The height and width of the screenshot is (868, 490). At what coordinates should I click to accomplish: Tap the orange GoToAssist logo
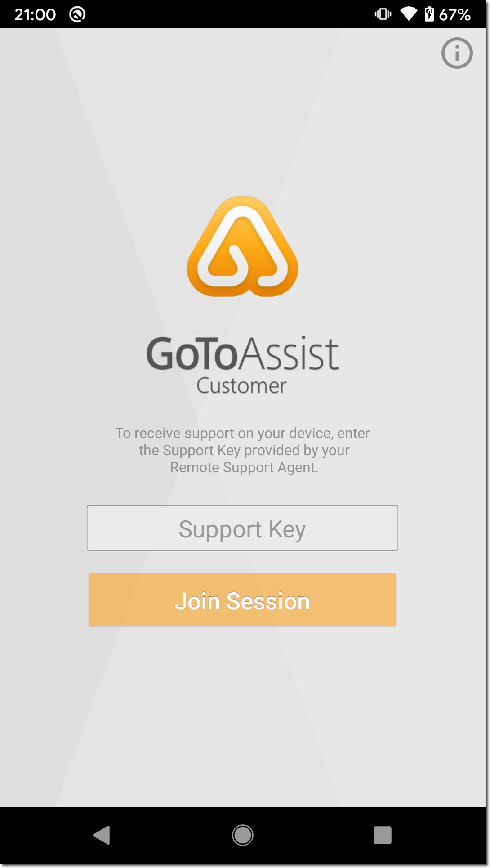243,246
